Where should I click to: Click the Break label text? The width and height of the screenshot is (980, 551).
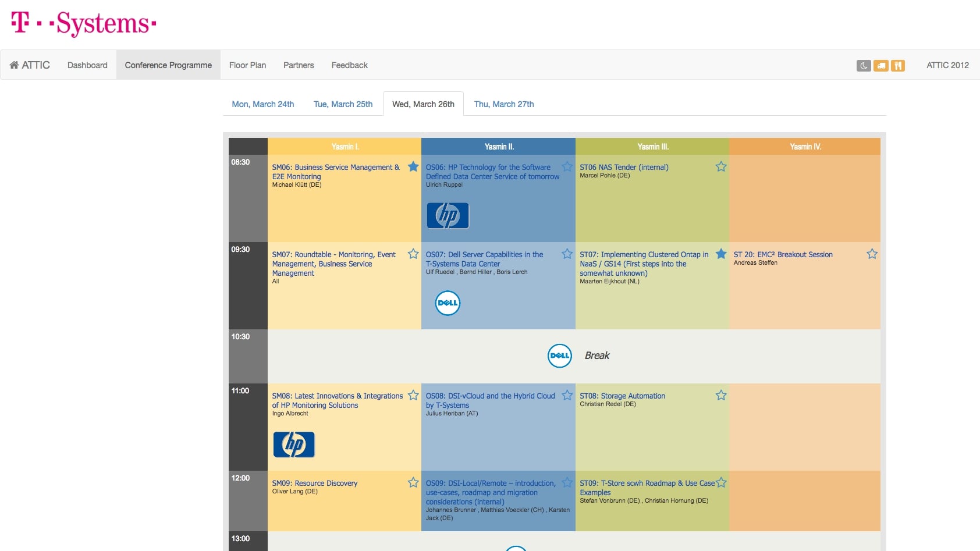[597, 356]
